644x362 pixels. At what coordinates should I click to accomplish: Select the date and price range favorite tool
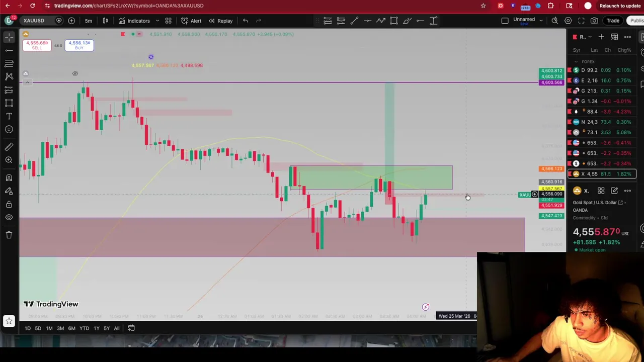pyautogui.click(x=433, y=21)
